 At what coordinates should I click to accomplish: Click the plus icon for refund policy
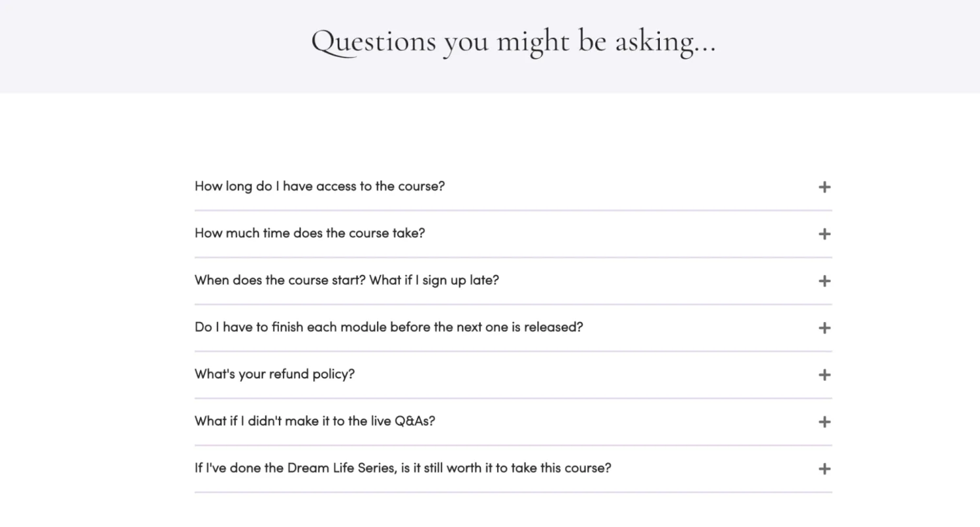click(x=825, y=375)
